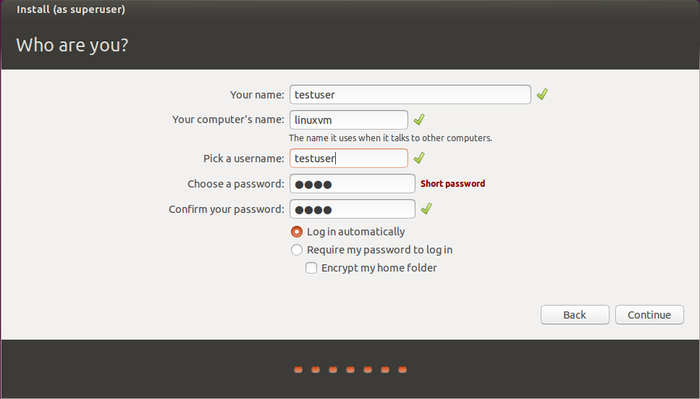The height and width of the screenshot is (399, 700).
Task: Click the checkmark next to Confirm password
Action: click(x=426, y=208)
